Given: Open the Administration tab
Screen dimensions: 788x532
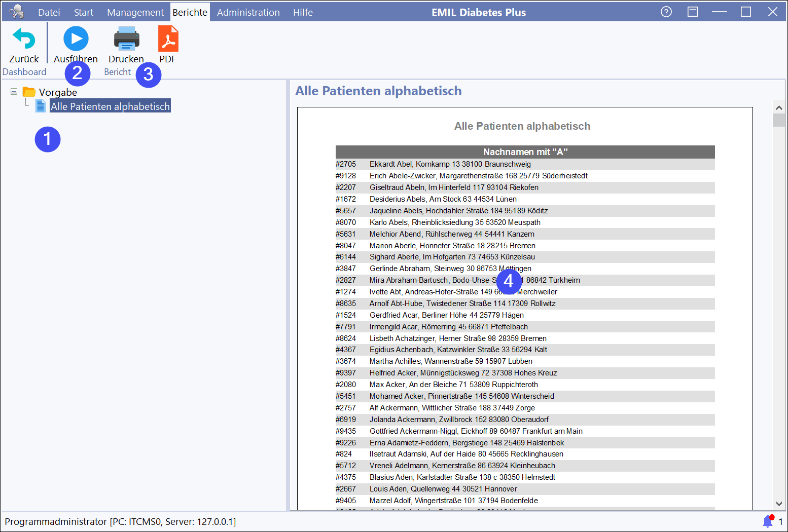Looking at the screenshot, I should pyautogui.click(x=248, y=12).
